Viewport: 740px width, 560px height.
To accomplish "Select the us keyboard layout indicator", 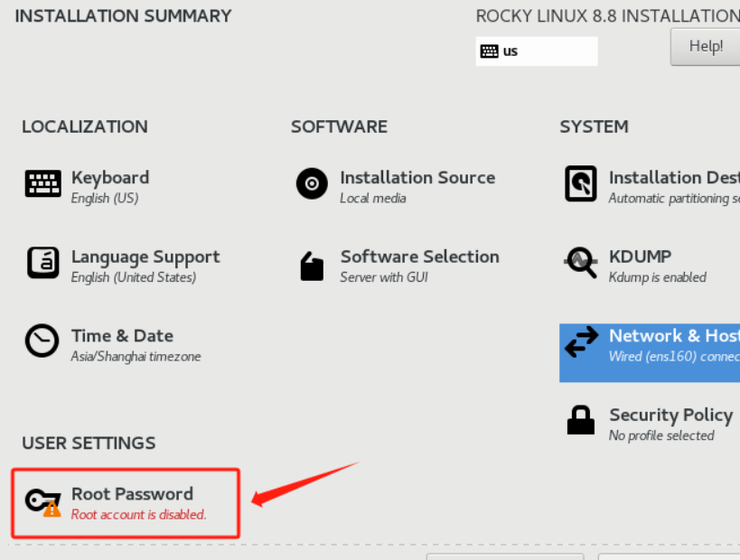I will tap(537, 51).
